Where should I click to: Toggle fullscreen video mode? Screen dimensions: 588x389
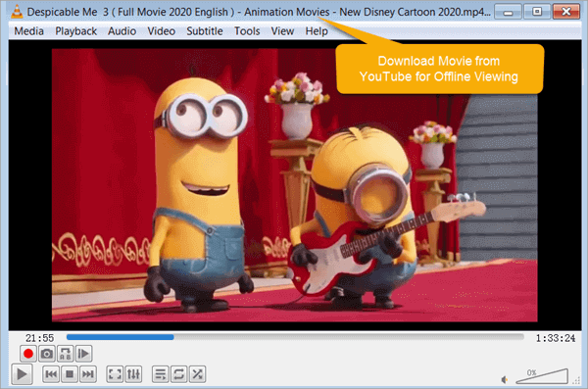pos(115,374)
